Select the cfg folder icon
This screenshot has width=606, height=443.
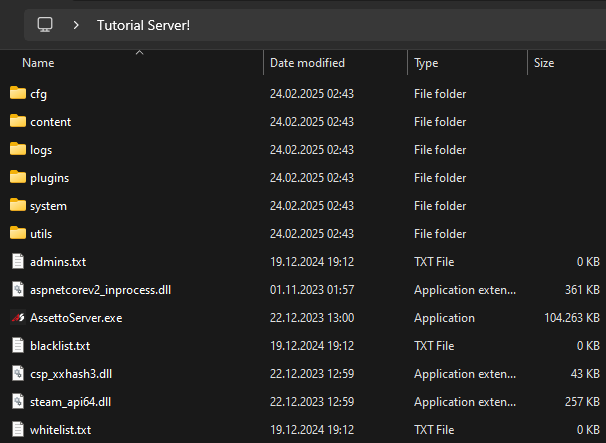17,94
